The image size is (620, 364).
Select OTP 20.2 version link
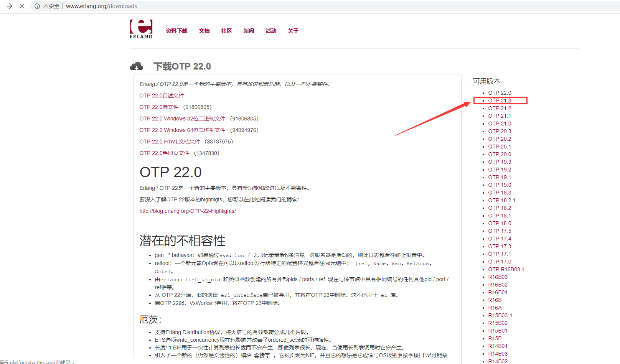500,139
